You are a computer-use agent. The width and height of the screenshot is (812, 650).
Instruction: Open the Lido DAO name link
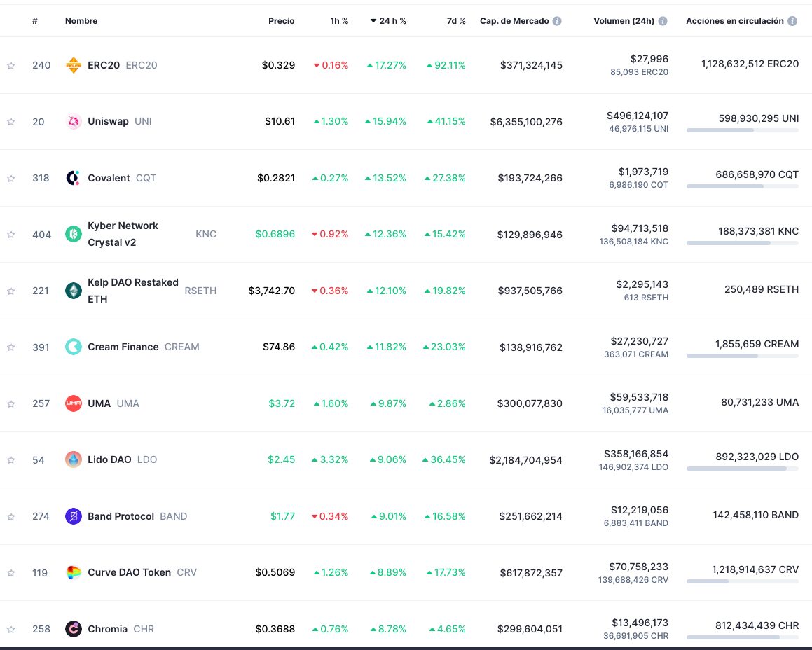coord(109,459)
